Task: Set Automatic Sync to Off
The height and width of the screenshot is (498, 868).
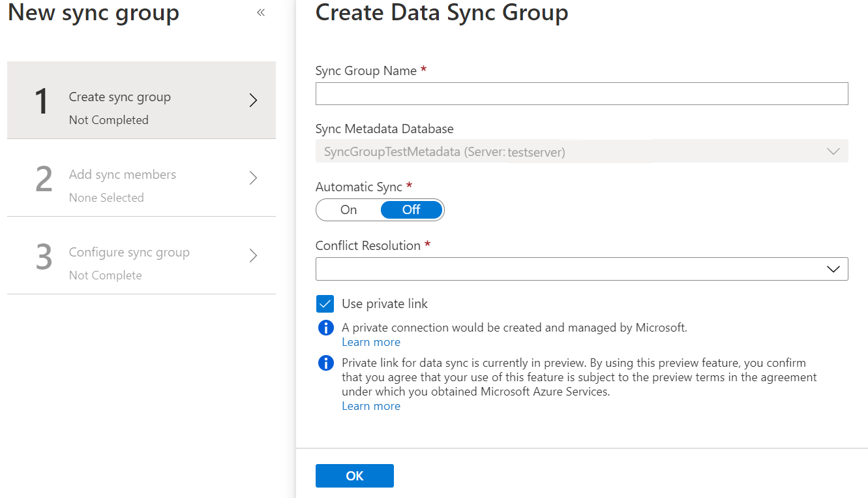Action: pyautogui.click(x=412, y=210)
